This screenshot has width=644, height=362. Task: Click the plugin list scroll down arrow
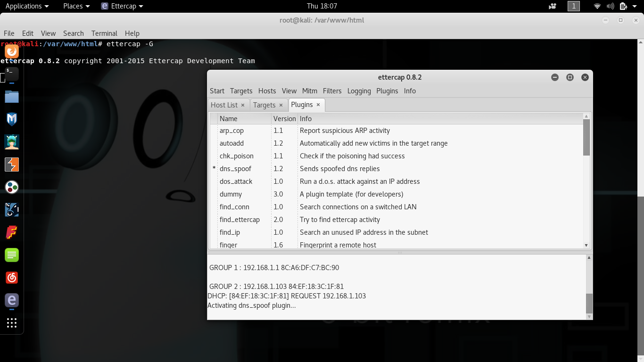586,245
